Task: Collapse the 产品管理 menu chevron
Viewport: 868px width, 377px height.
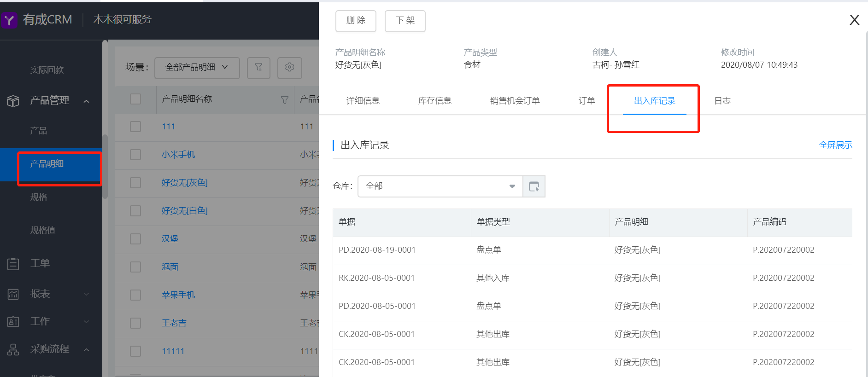Action: click(x=87, y=101)
